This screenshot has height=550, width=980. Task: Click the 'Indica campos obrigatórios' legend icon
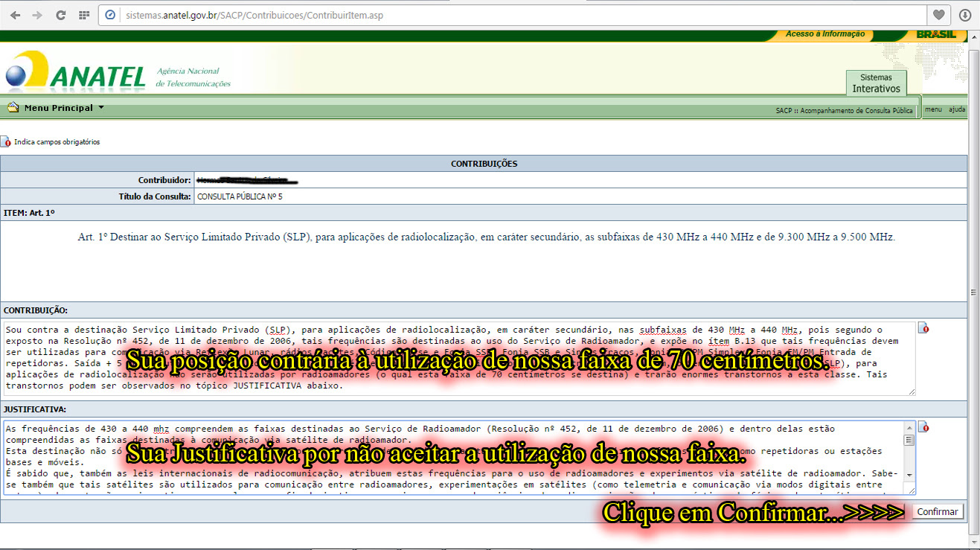pos(6,141)
